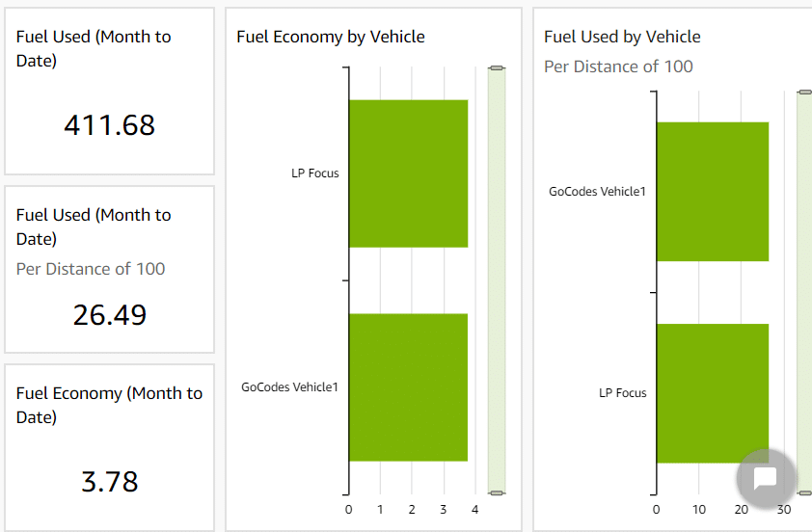Click GoCodes Vehicle1 bar in Fuel Used chart
812x532 pixels.
[x=712, y=192]
